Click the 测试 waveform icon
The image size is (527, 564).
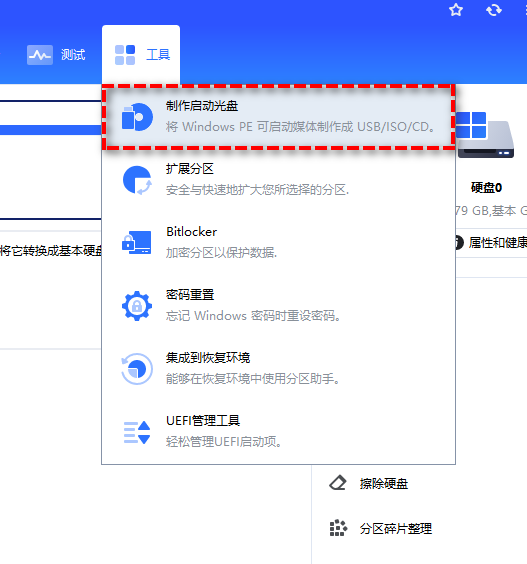pos(40,55)
